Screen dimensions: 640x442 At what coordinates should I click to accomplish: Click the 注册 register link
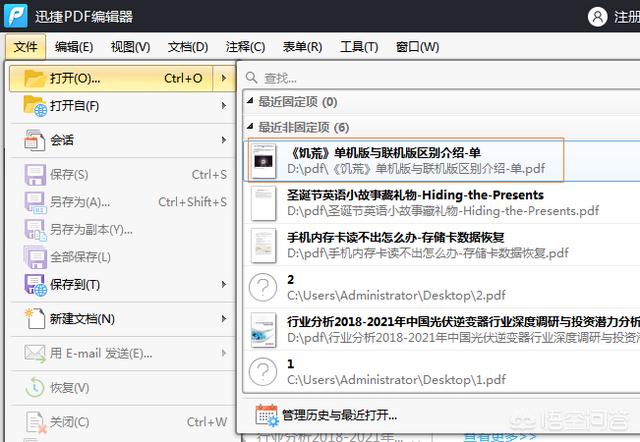627,17
